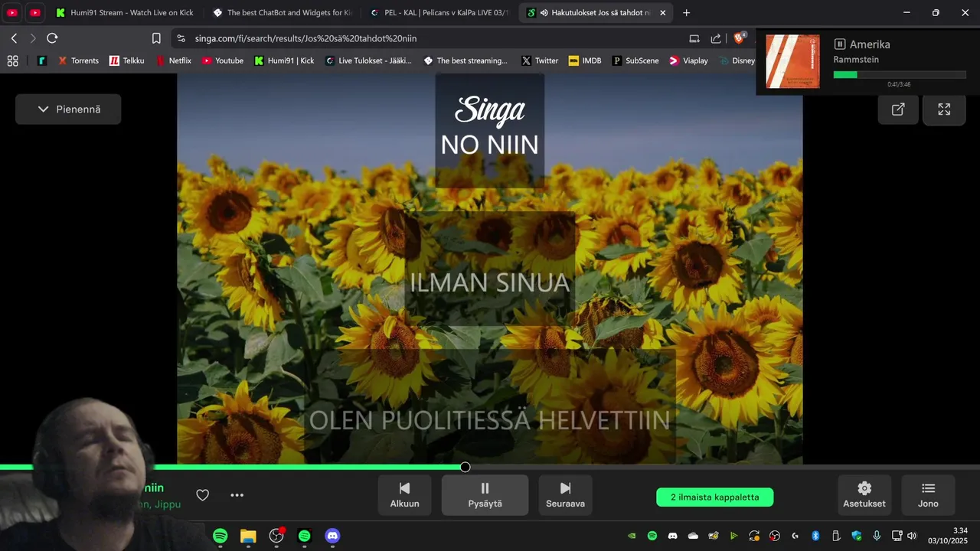Open first green bookmark icon after apps grid
This screenshot has height=551, width=980.
(42, 60)
